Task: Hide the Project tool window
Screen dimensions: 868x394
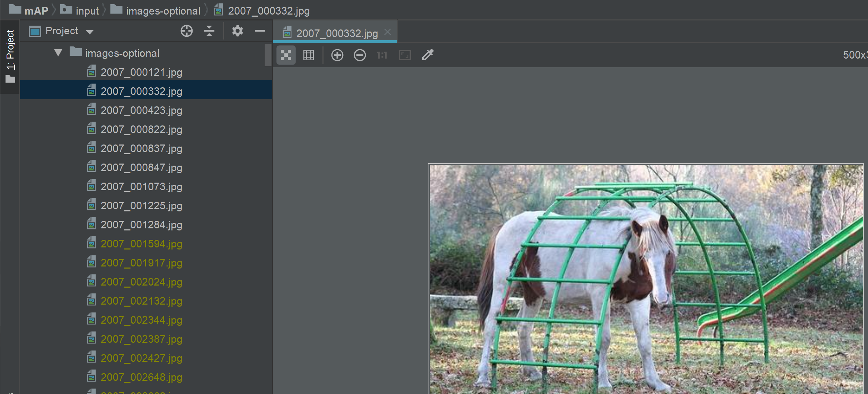Action: pyautogui.click(x=260, y=31)
